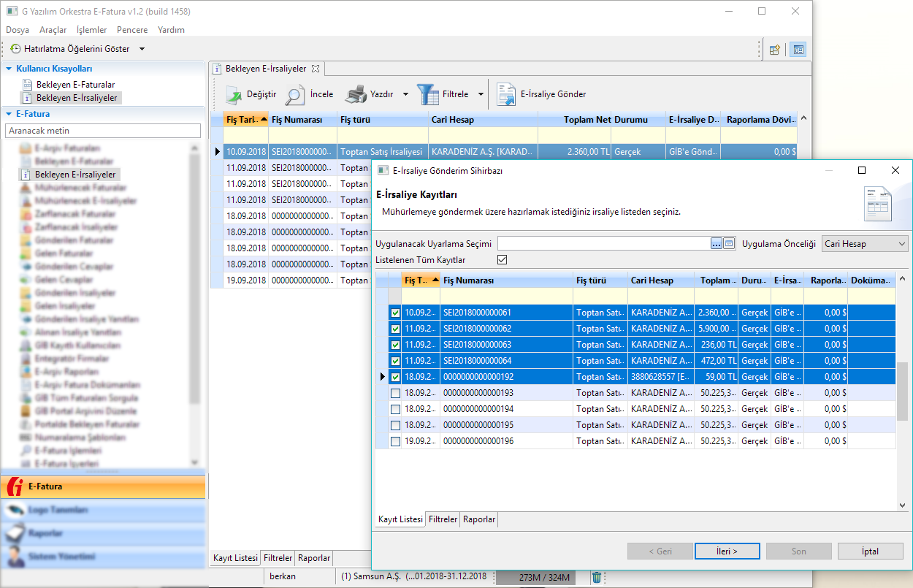Viewport: 913px width, 588px height.
Task: Click the Yazdır printer icon
Action: click(x=356, y=94)
